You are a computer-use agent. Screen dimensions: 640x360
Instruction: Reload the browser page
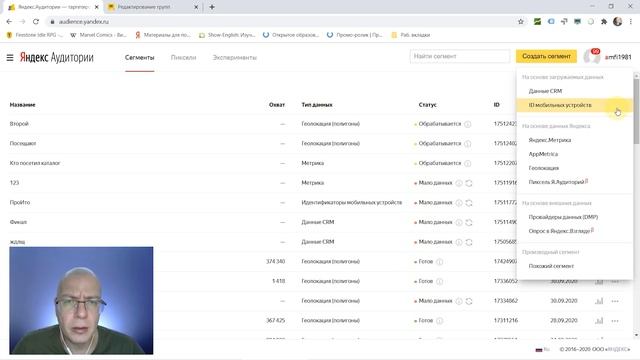click(36, 22)
